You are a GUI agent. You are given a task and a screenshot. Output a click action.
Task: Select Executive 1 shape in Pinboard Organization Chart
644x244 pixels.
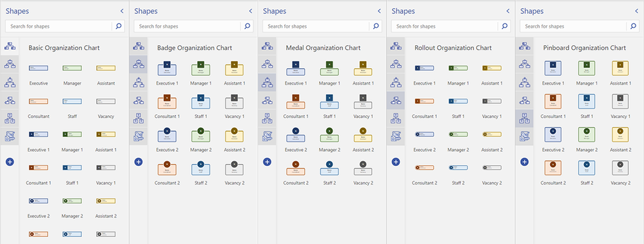tap(553, 68)
